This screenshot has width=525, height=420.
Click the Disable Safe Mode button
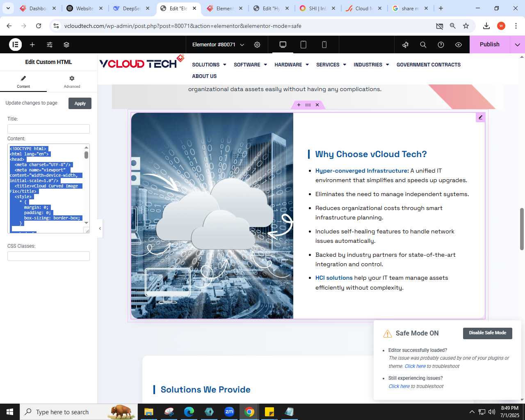(488, 333)
